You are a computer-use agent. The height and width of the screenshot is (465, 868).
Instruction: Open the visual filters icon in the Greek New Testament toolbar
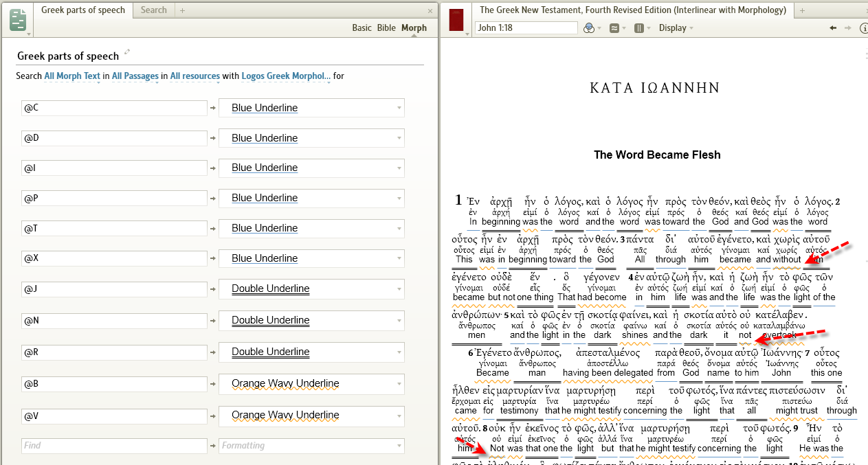pyautogui.click(x=590, y=29)
